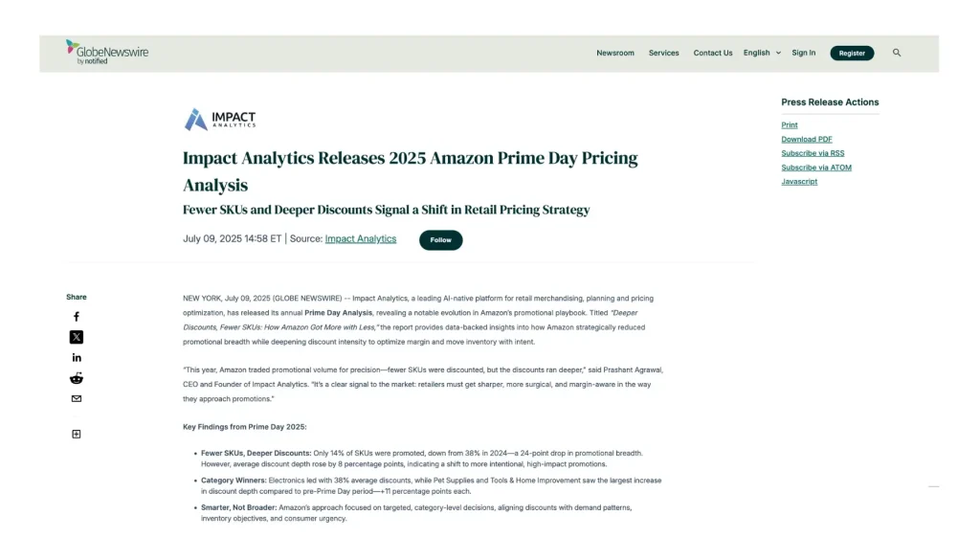Share the release on X
This screenshot has width=980, height=560.
(x=77, y=338)
